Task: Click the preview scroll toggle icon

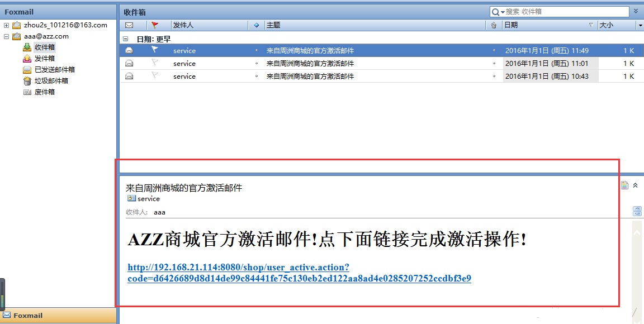Action: pos(637,211)
